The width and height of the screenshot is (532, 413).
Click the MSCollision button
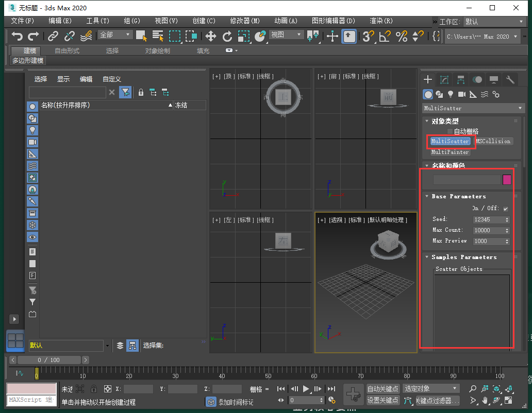coord(494,141)
